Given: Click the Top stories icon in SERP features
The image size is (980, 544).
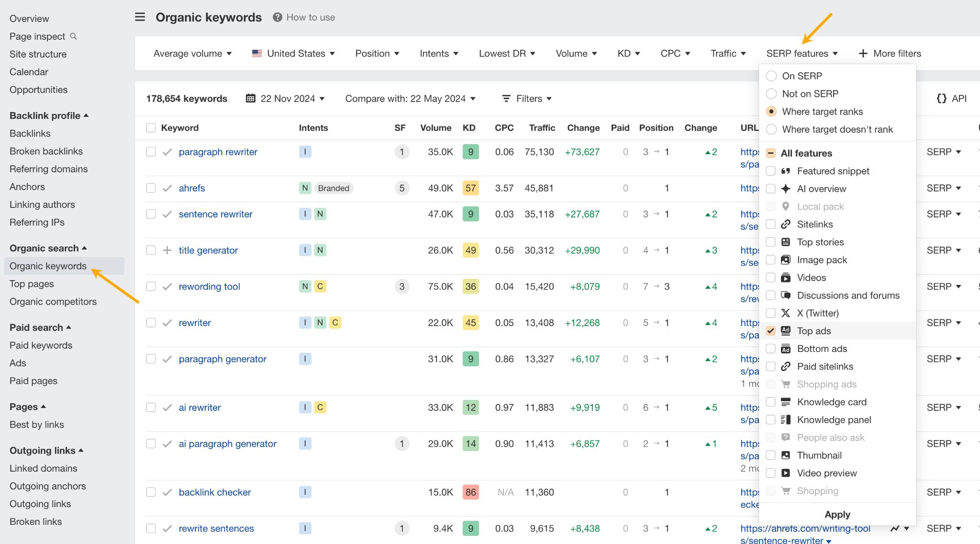Looking at the screenshot, I should click(x=786, y=241).
